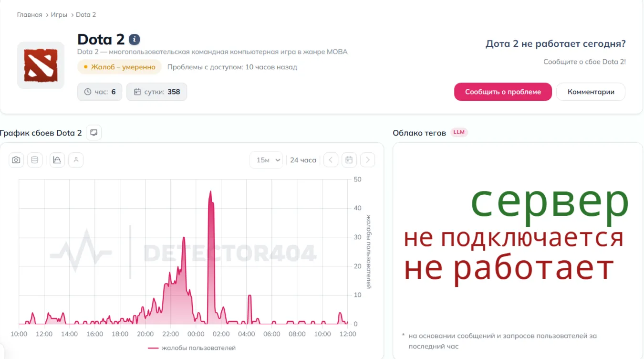Click the Dota 2 page title
This screenshot has width=644, height=359.
pos(101,39)
